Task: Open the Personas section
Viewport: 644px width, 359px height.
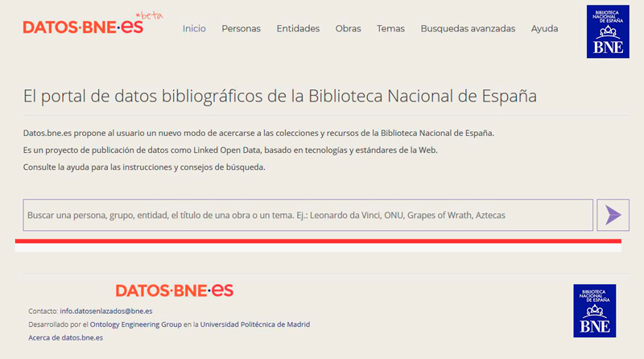Action: [241, 29]
